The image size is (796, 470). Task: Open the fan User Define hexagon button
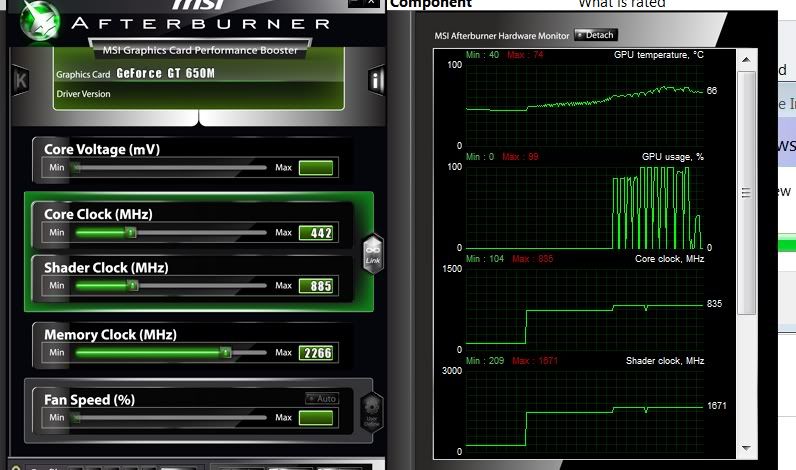[371, 412]
